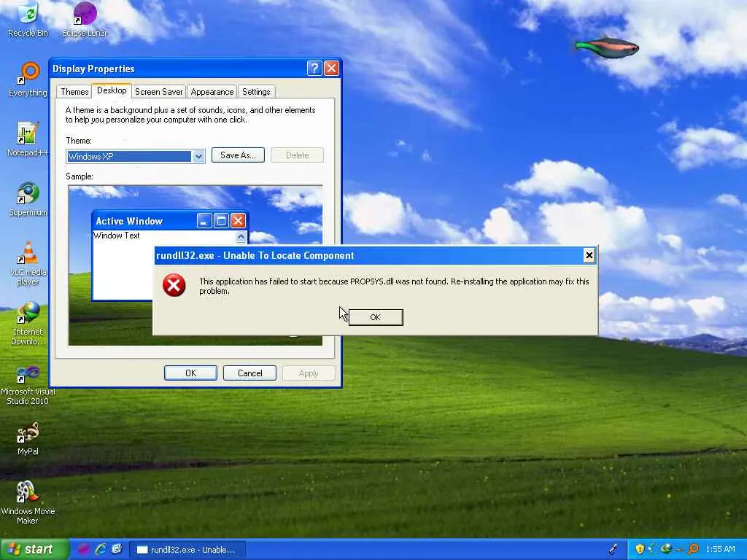
Task: Click the sample preview scrollbar up arrow
Action: [x=241, y=236]
